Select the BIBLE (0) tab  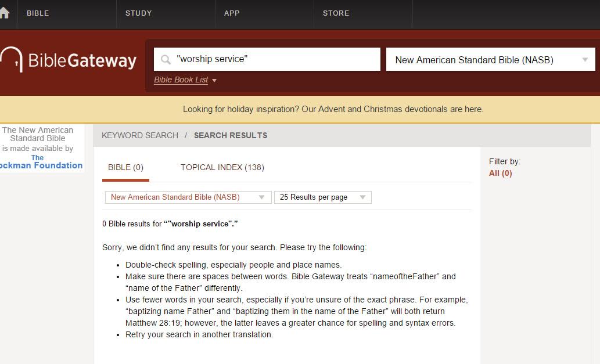(x=125, y=167)
